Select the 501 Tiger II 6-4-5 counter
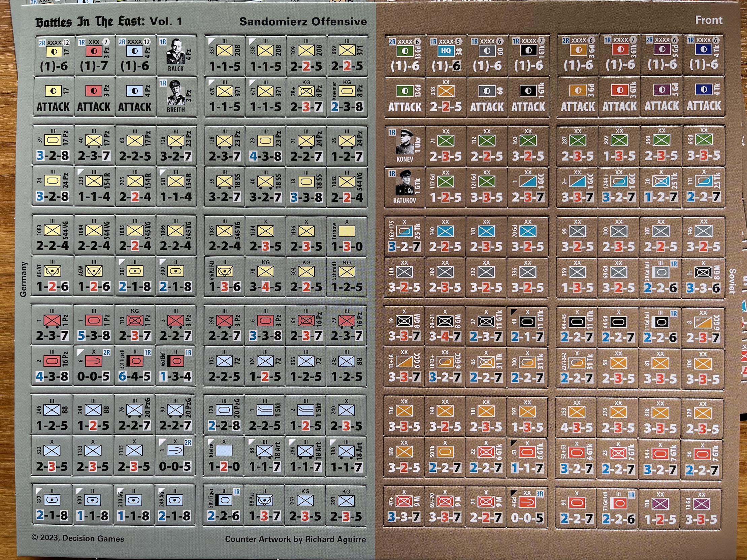This screenshot has width=747, height=560. pyautogui.click(x=135, y=366)
